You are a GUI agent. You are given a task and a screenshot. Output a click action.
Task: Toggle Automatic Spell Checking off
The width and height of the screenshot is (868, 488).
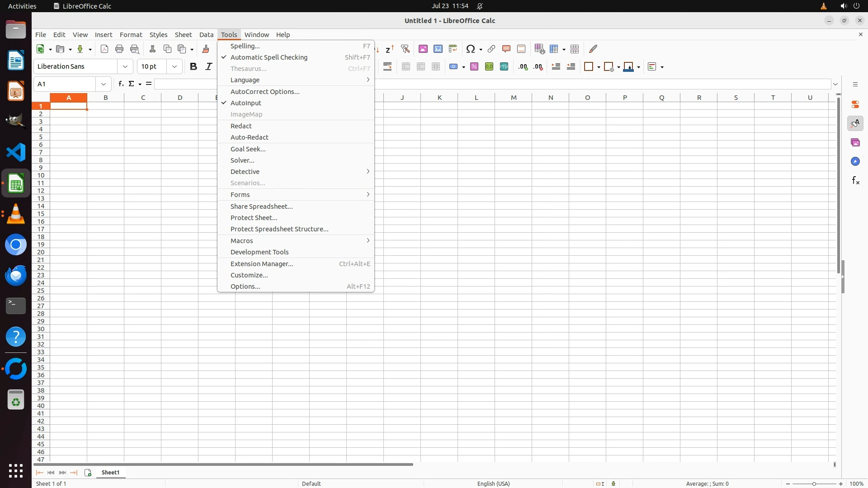pos(269,57)
